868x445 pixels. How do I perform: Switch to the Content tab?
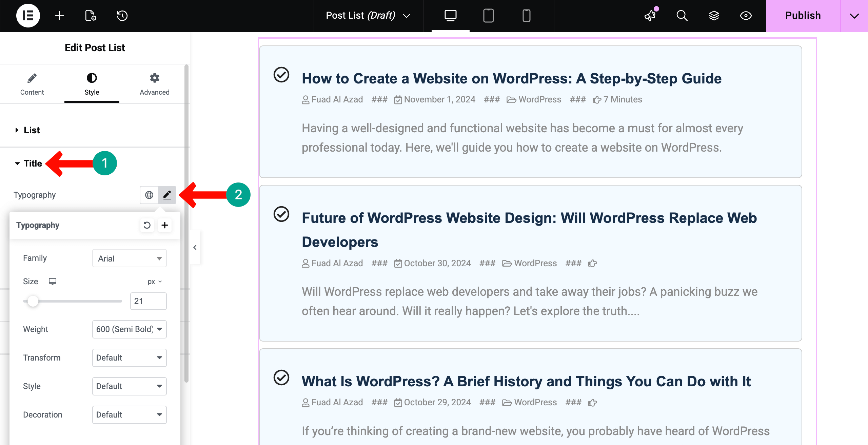pyautogui.click(x=32, y=84)
